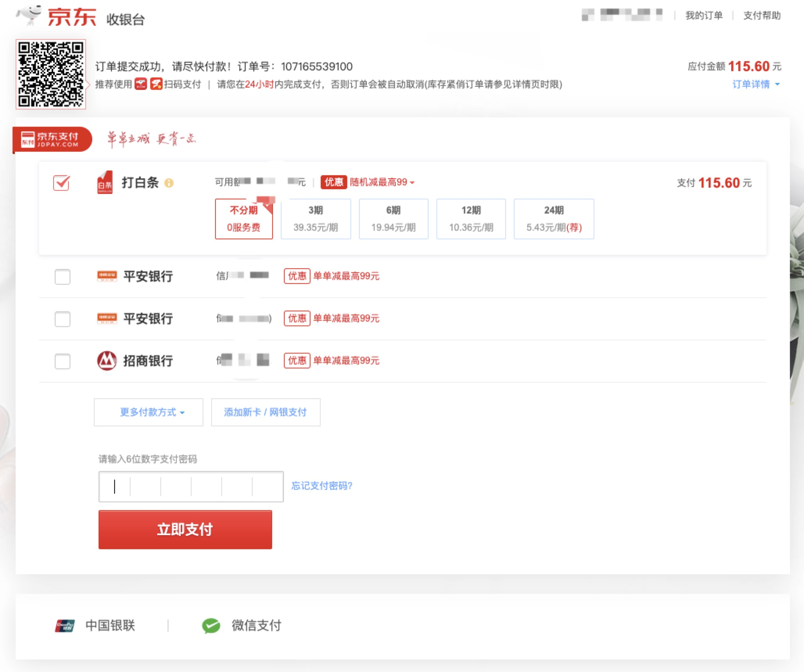
Task: Choose the 24期 installment plan
Action: tap(553, 219)
